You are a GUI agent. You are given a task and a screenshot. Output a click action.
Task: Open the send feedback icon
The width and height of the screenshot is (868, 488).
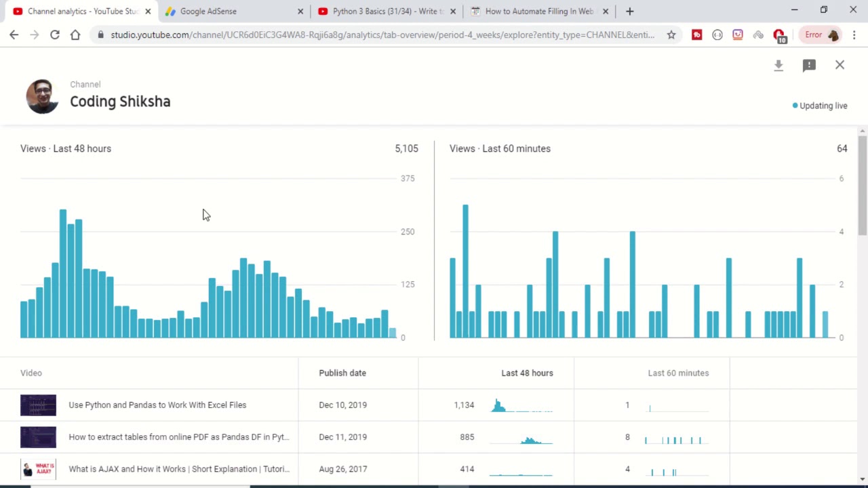809,65
